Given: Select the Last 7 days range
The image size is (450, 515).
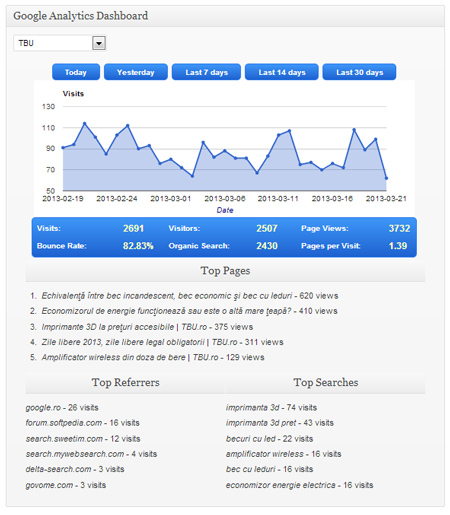Looking at the screenshot, I should [206, 72].
